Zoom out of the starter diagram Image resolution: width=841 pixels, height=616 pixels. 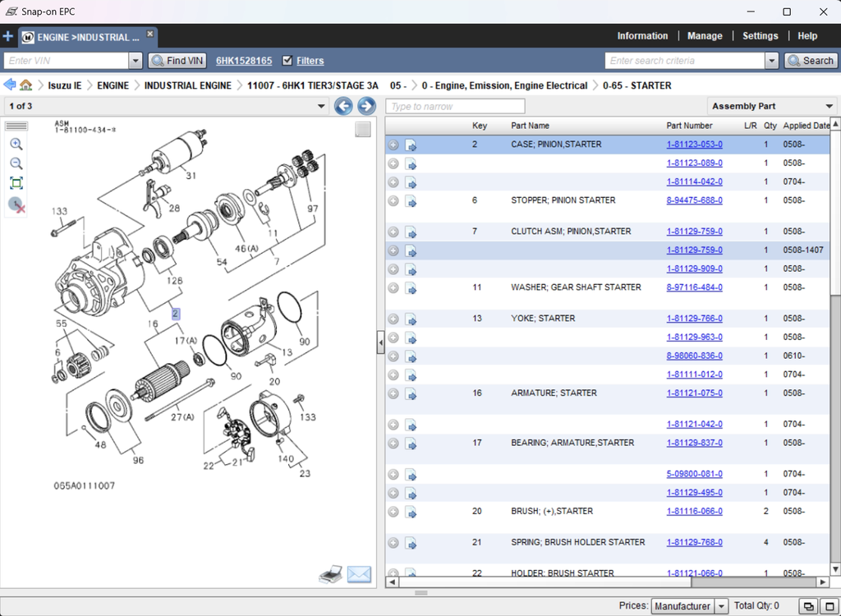click(x=16, y=163)
